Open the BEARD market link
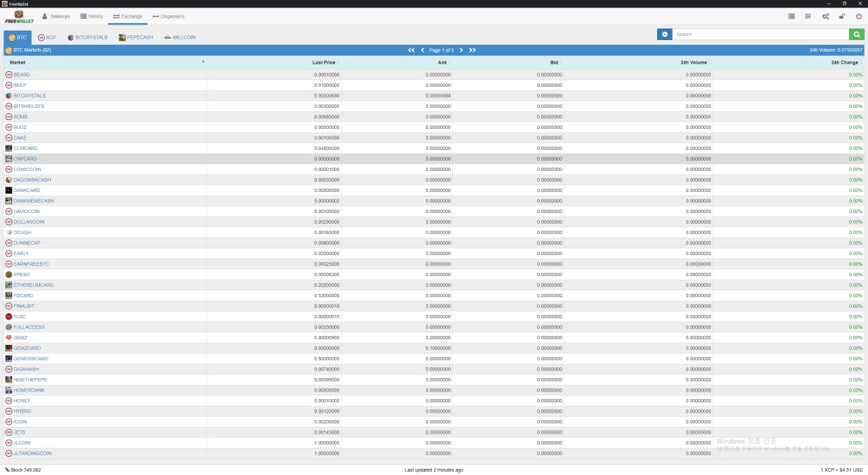The width and height of the screenshot is (868, 475). click(x=22, y=75)
